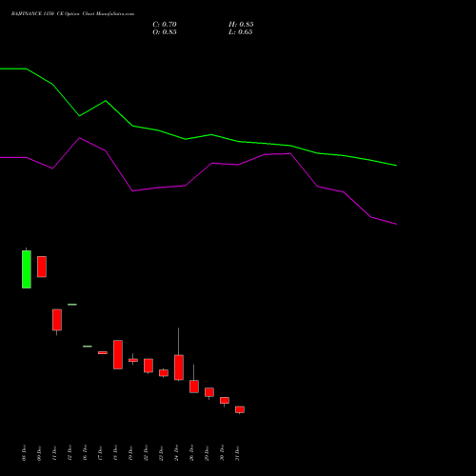
Task: Click the 09 Dec date label
Action: click(40, 453)
